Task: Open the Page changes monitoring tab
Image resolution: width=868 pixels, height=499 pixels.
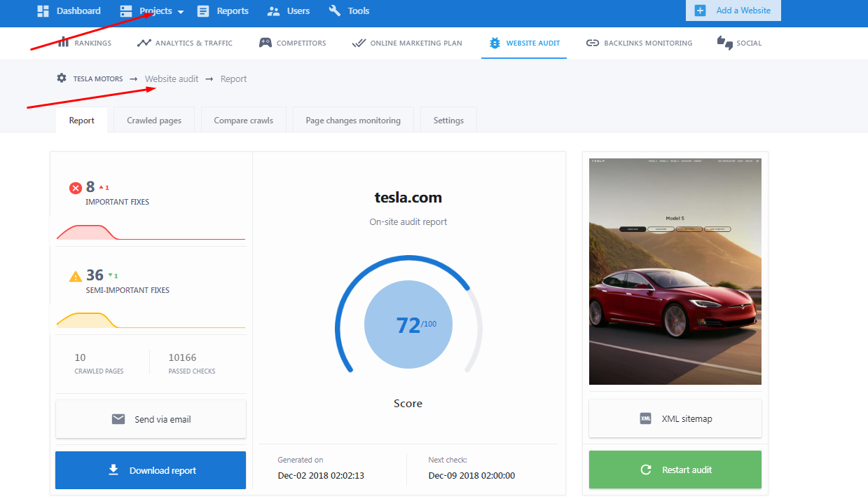Action: [353, 120]
